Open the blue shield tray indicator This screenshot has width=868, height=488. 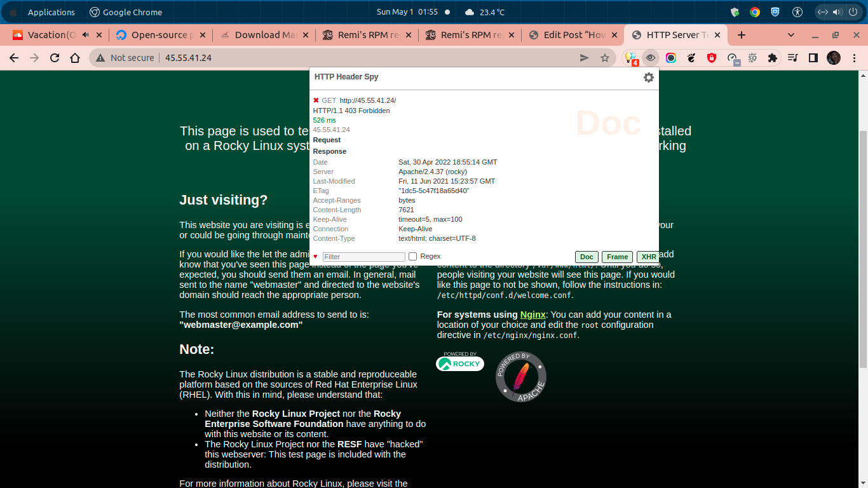pyautogui.click(x=775, y=12)
